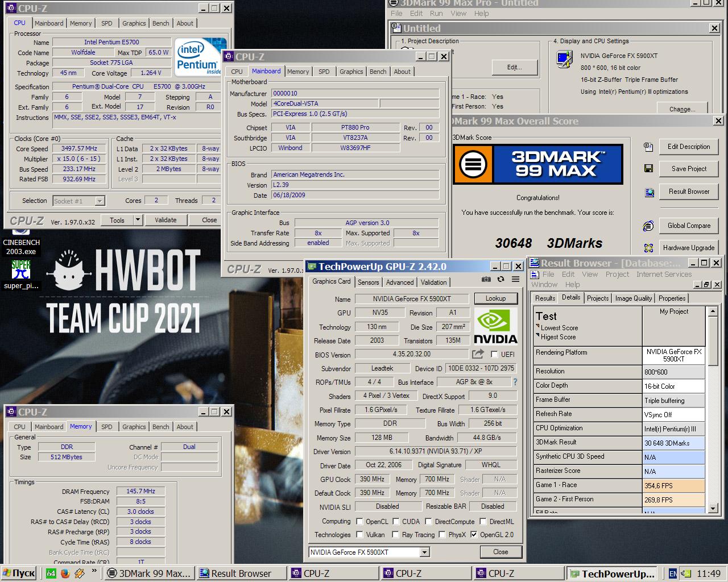Image resolution: width=728 pixels, height=582 pixels.
Task: Toggle the Vulkan checkbox
Action: (x=359, y=535)
